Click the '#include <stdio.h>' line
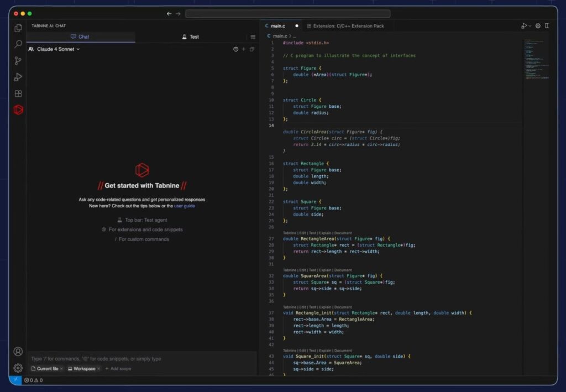Viewport: 566px width, 392px height. (306, 43)
